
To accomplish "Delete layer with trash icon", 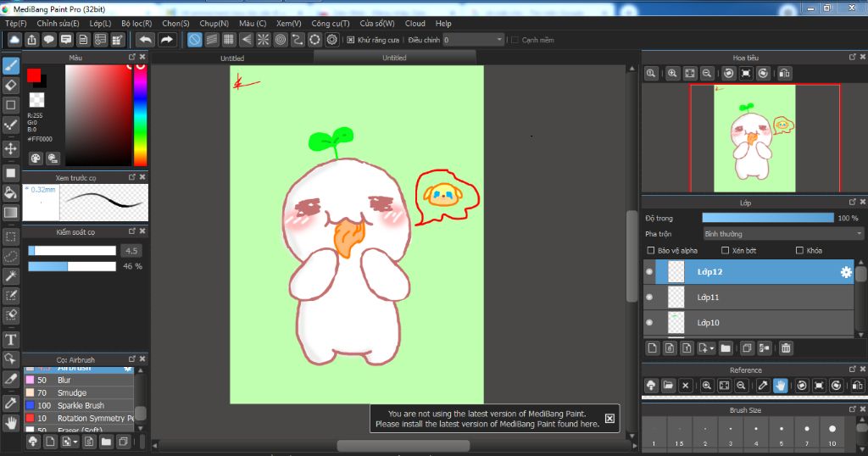I will click(786, 348).
